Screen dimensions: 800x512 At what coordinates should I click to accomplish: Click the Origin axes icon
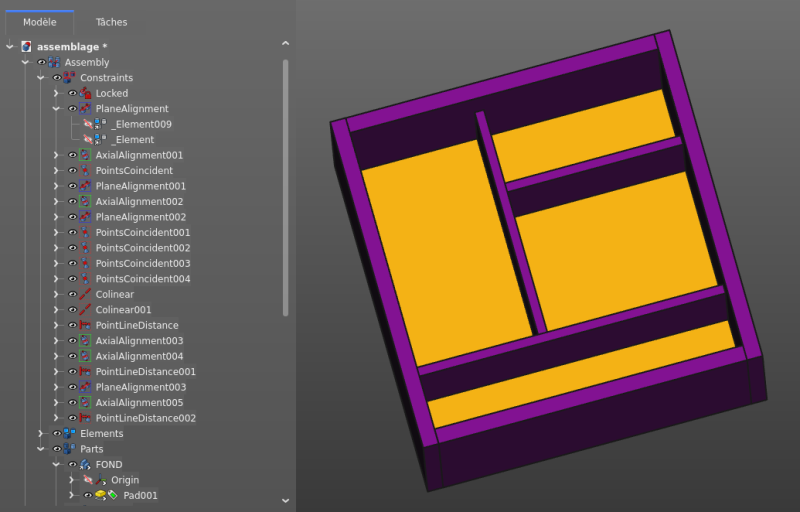click(101, 480)
